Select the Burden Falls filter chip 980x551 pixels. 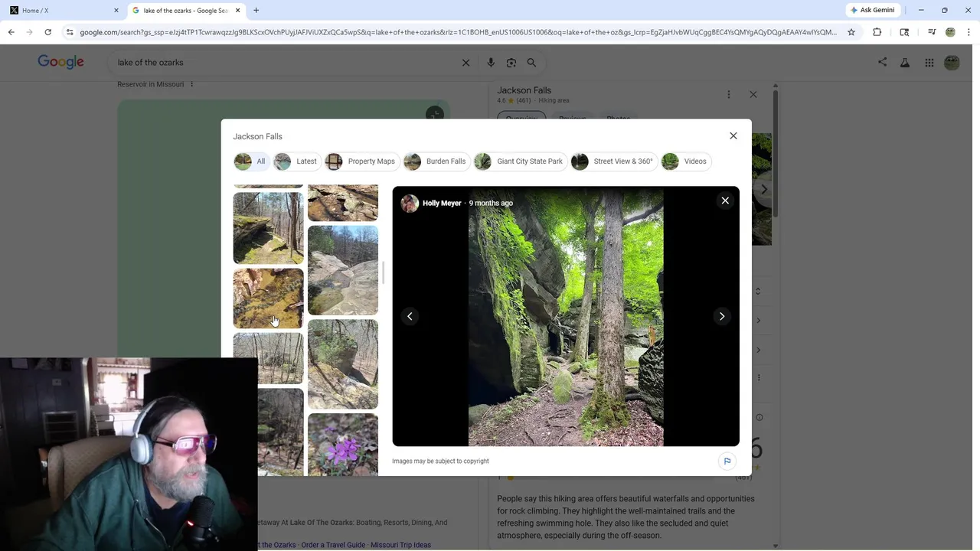(436, 161)
